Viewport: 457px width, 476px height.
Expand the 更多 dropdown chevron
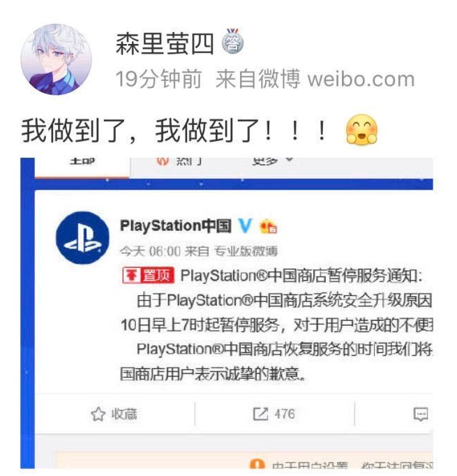pos(289,160)
